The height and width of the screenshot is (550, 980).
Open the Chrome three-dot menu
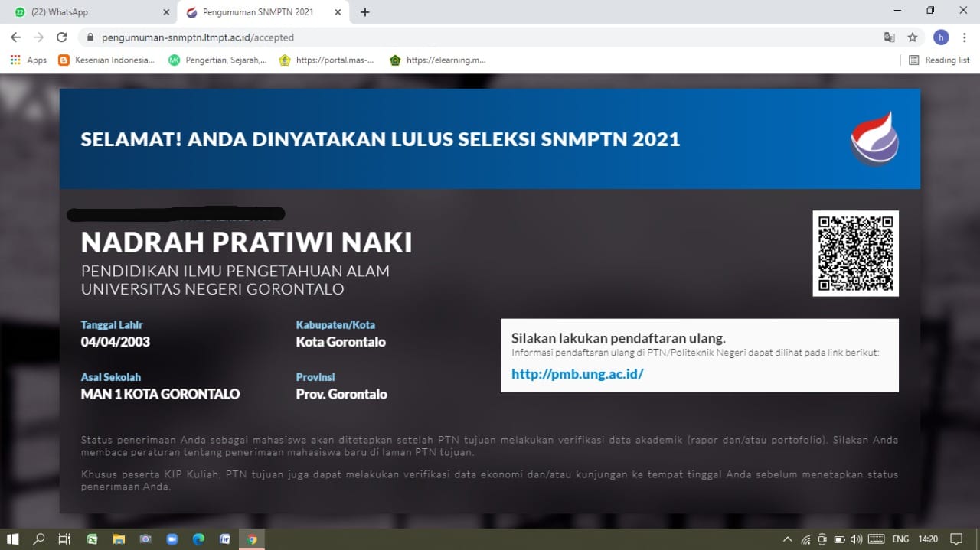964,37
